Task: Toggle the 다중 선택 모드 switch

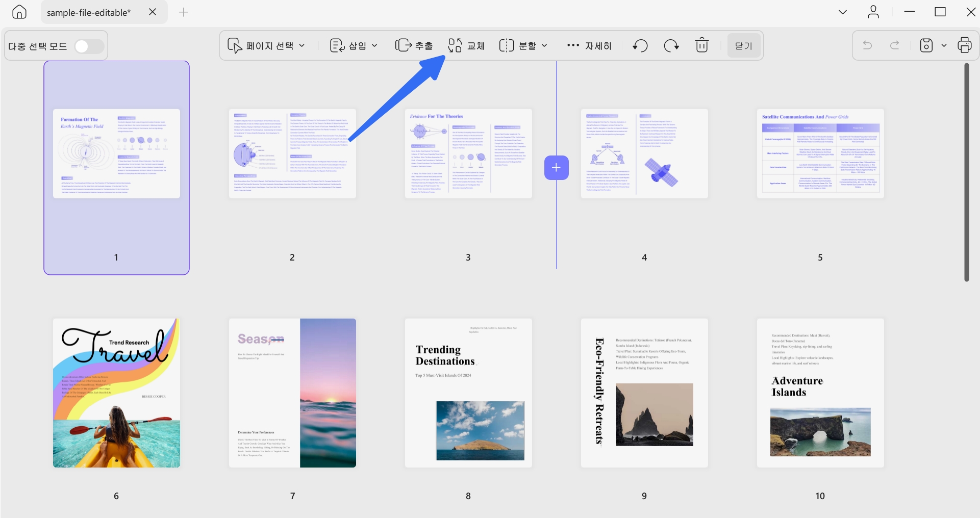Action: [x=89, y=46]
